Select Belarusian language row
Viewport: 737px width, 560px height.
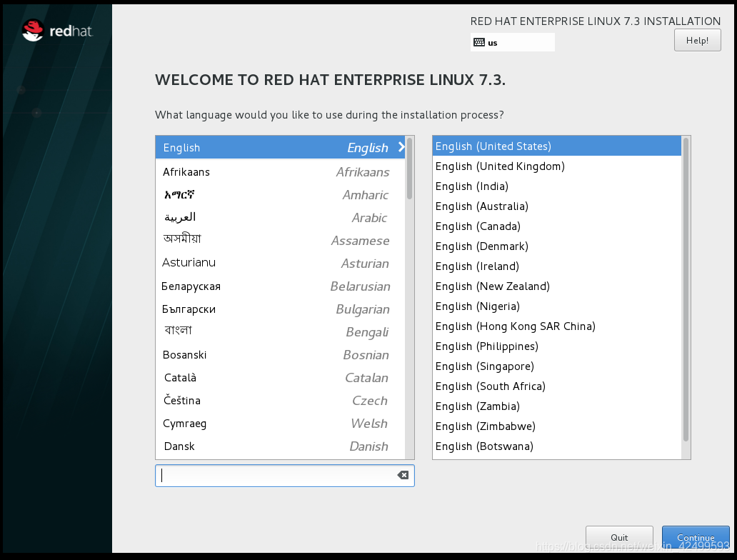280,286
